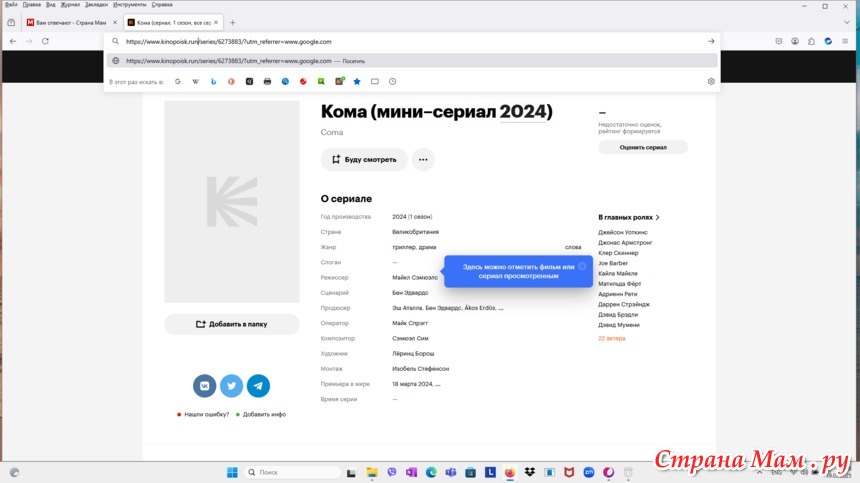The width and height of the screenshot is (860, 483).
Task: Open File Explorer from the taskbar
Action: 372,472
